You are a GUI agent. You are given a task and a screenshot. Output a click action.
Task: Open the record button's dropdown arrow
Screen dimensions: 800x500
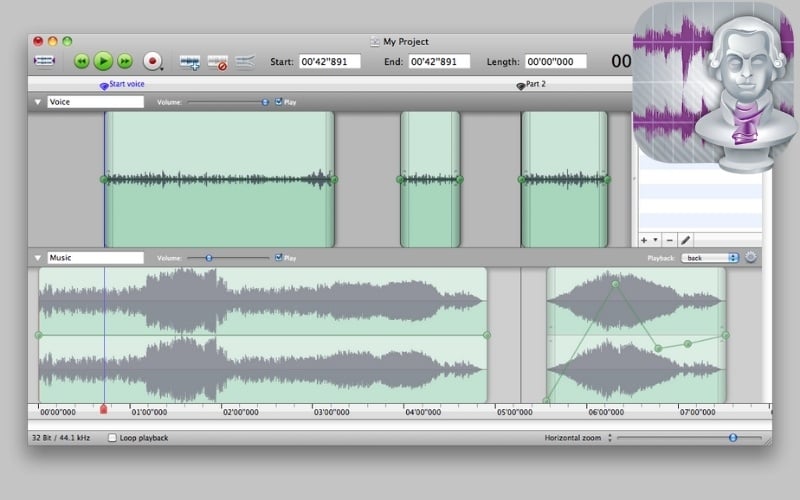[x=162, y=69]
